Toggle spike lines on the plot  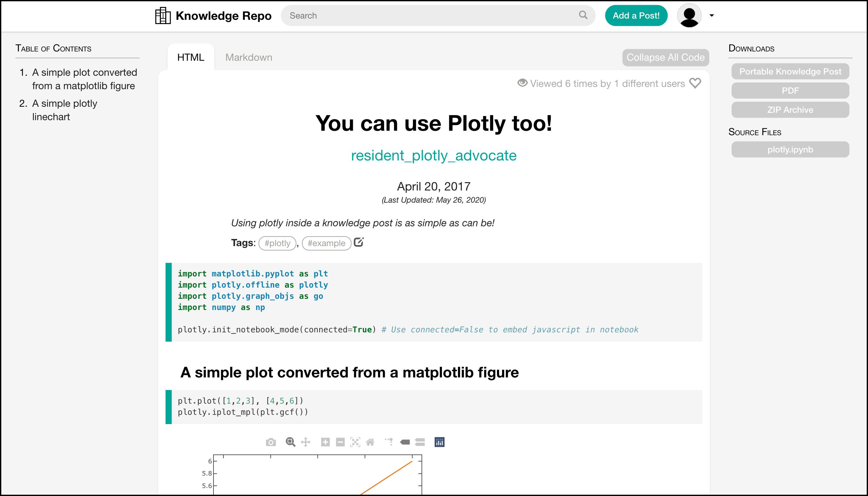[x=389, y=442]
